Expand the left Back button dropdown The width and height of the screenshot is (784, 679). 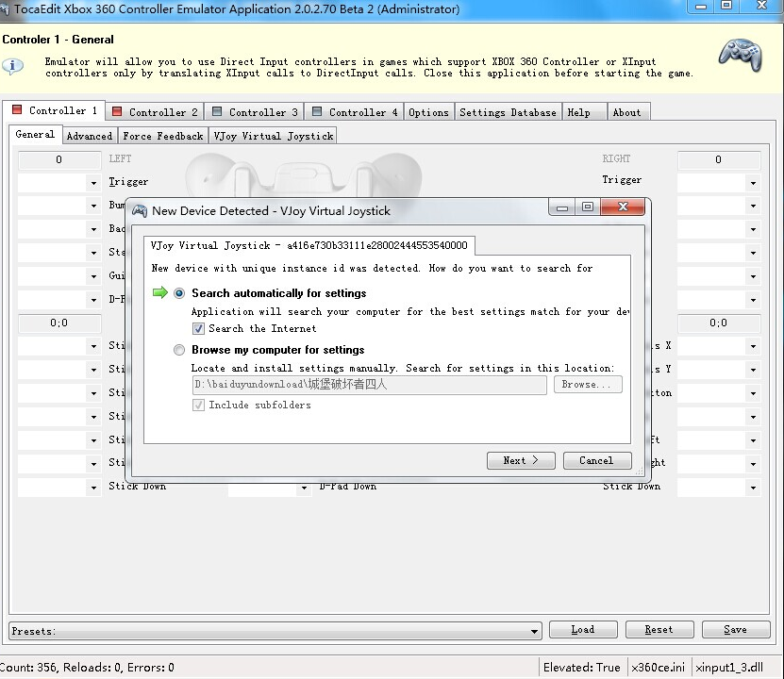click(93, 229)
